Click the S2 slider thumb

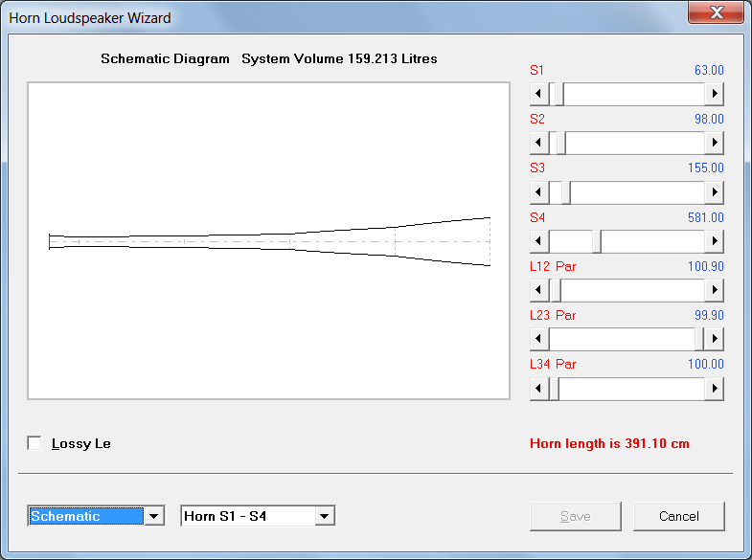pos(561,143)
